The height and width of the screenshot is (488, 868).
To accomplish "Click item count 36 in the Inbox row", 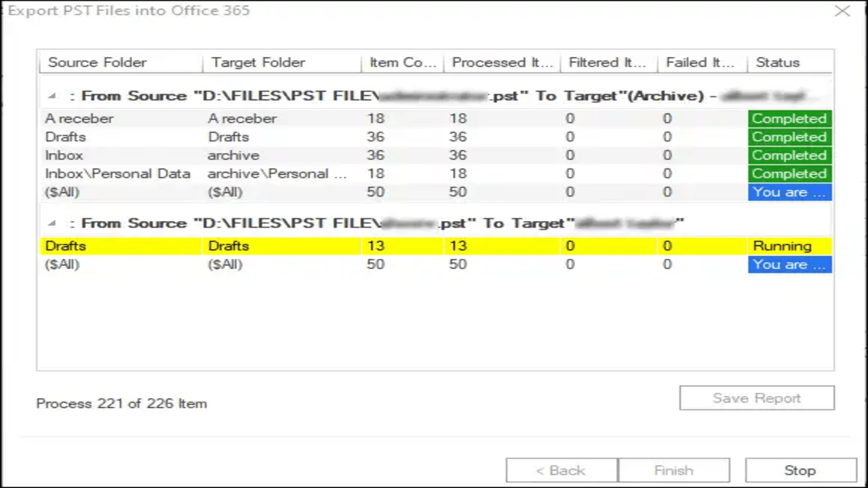I will pyautogui.click(x=376, y=155).
